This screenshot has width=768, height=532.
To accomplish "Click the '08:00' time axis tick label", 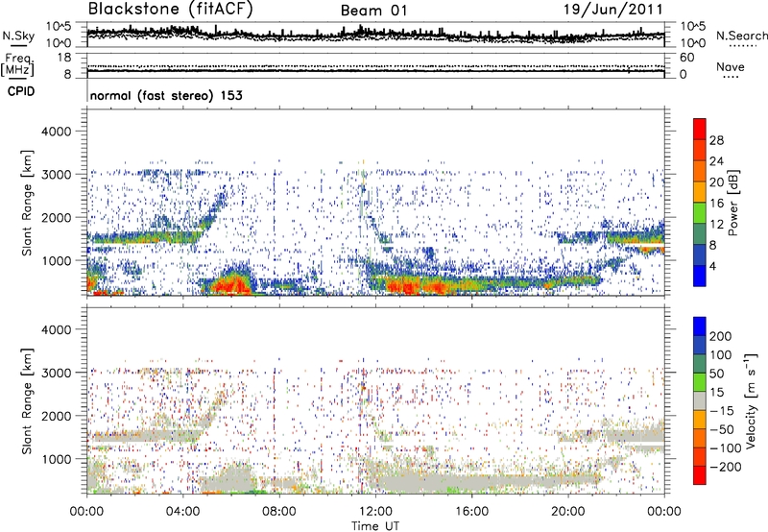I will 279,512.
